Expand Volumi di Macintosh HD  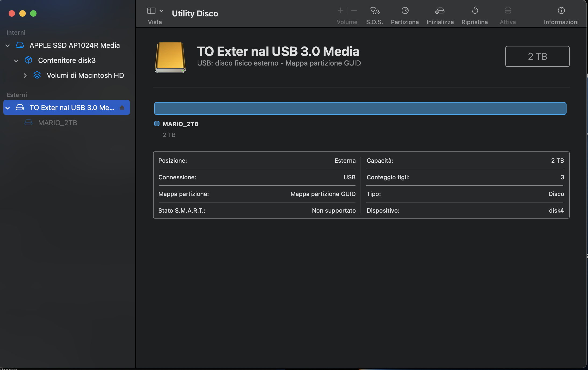coord(25,76)
